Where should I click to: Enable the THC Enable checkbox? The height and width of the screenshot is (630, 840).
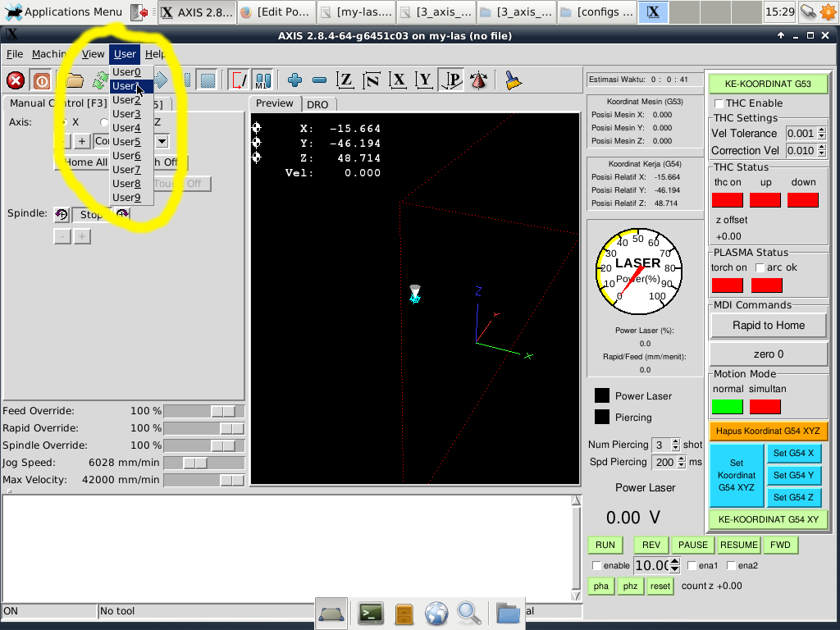pyautogui.click(x=719, y=103)
